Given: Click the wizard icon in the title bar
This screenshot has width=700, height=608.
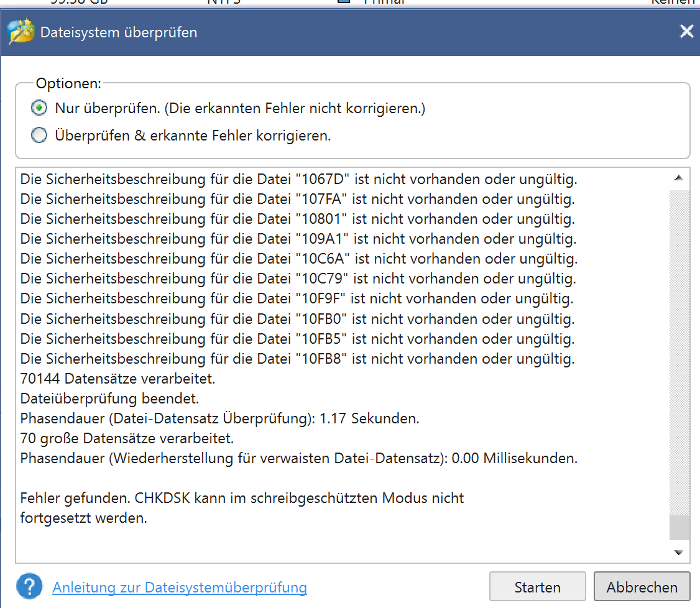Looking at the screenshot, I should (x=21, y=32).
